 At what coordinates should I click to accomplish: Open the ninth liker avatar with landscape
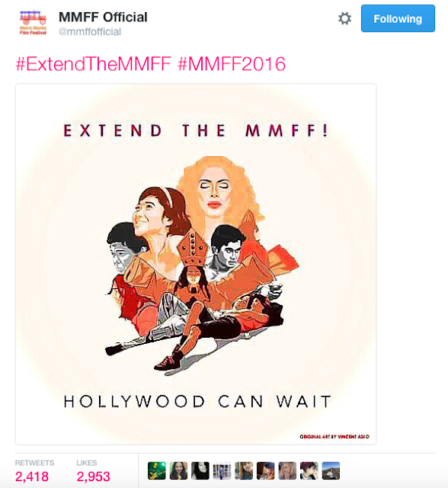(331, 470)
